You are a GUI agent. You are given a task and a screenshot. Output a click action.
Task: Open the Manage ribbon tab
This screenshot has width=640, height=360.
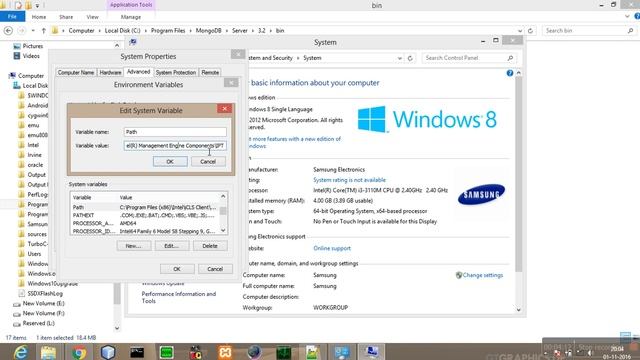[131, 17]
